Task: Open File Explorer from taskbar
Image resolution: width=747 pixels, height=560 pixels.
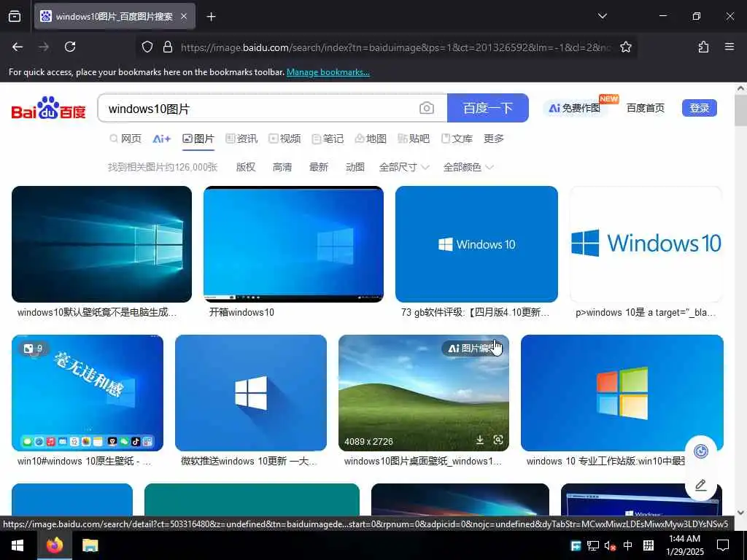Action: click(90, 545)
